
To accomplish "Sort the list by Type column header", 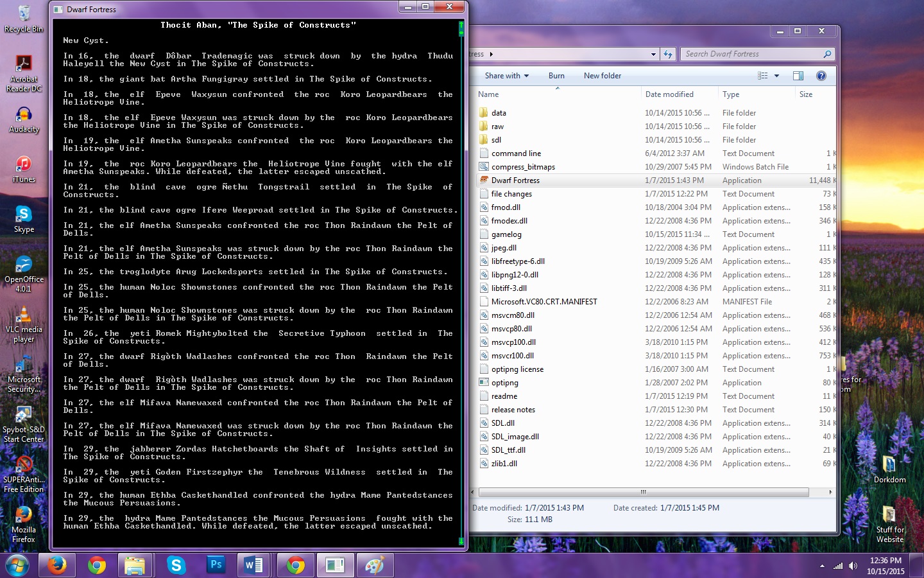I will [731, 94].
